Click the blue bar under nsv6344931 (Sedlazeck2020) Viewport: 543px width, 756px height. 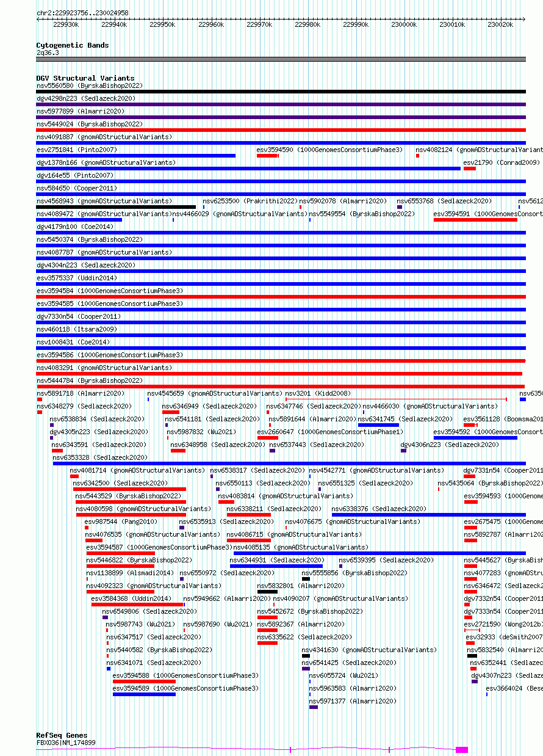point(276,566)
